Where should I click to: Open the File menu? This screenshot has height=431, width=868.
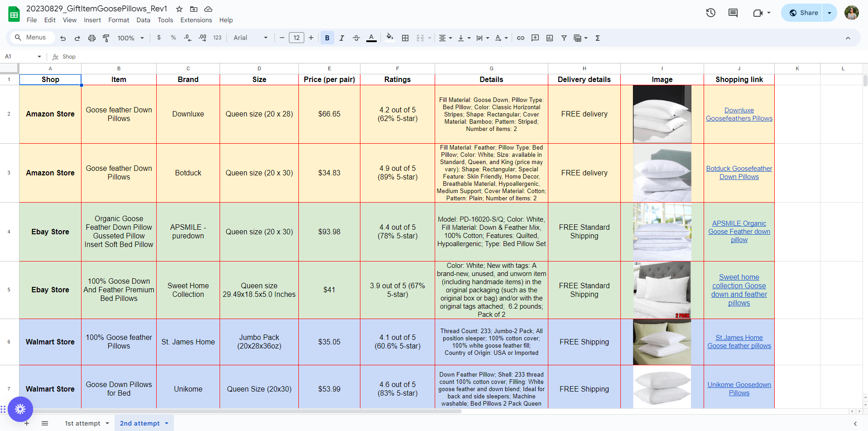(32, 20)
